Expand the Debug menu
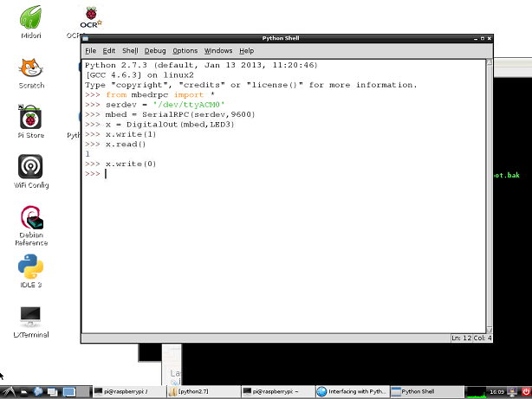Image resolution: width=532 pixels, height=399 pixels. point(155,51)
